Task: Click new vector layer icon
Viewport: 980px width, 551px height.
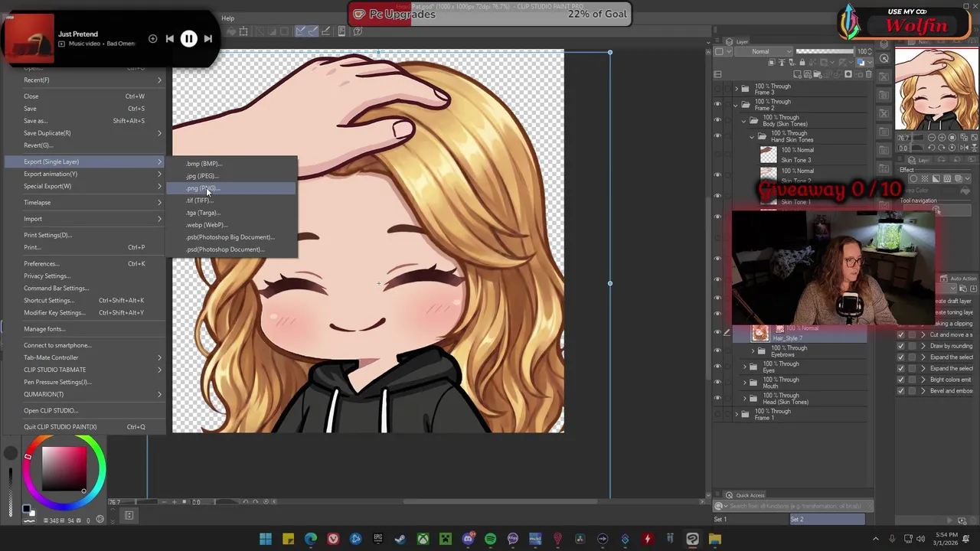Action: (x=807, y=74)
